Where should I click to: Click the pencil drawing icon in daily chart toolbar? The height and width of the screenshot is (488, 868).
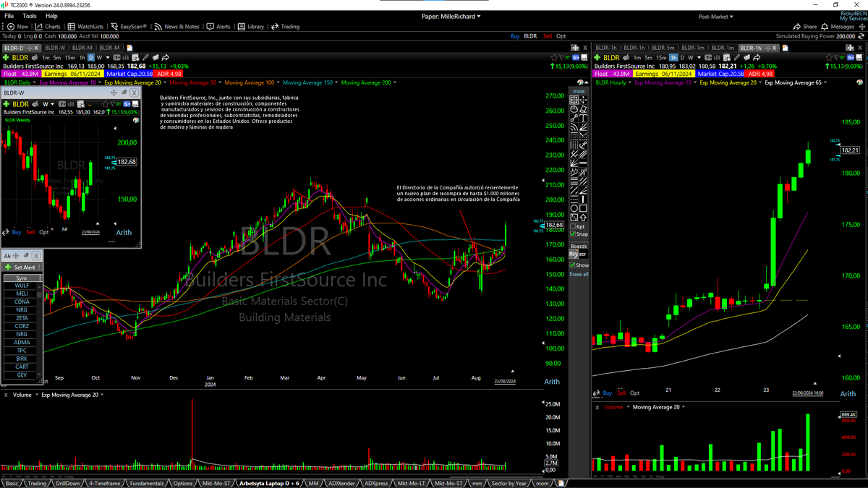(x=144, y=57)
